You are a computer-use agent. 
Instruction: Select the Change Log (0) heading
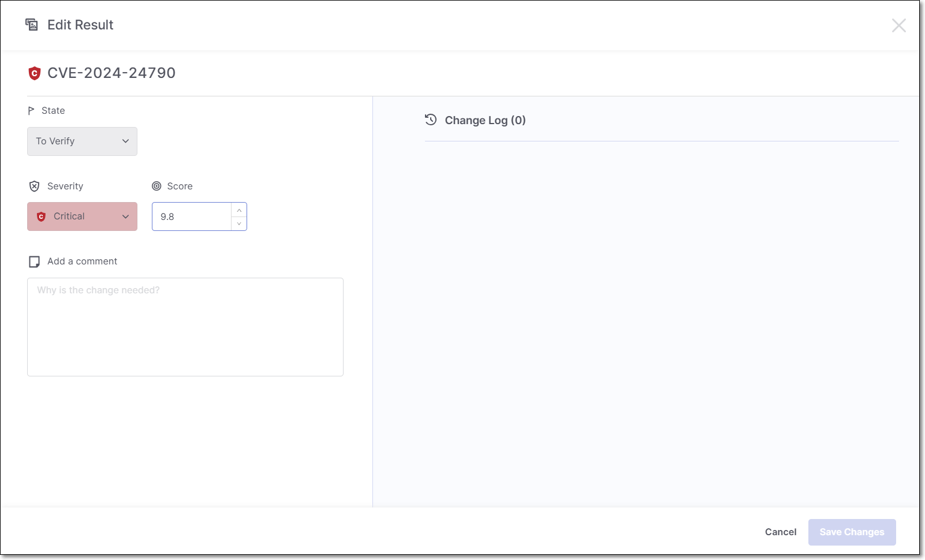click(485, 121)
